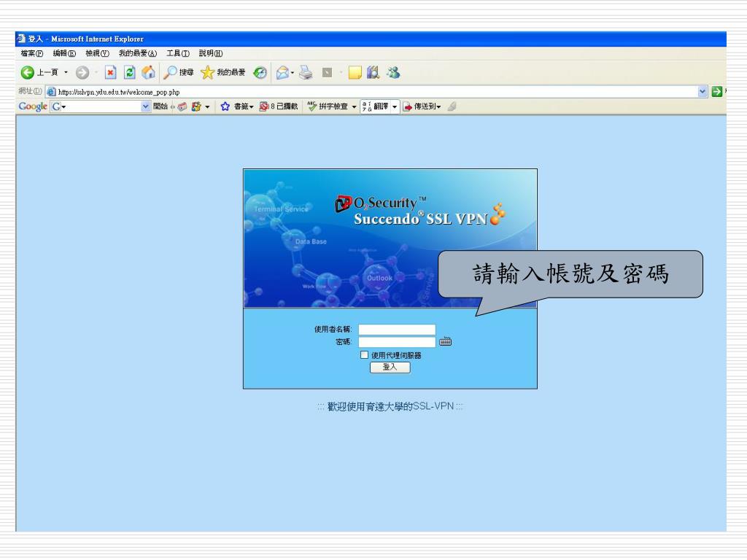Expand the spell check dropdown arrow
The height and width of the screenshot is (560, 747).
354,107
